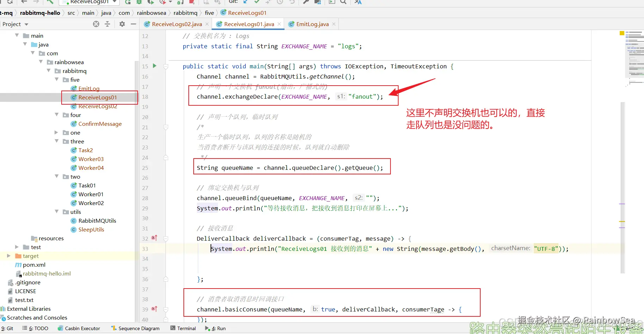Click the translate icon in toolbar

click(358, 2)
